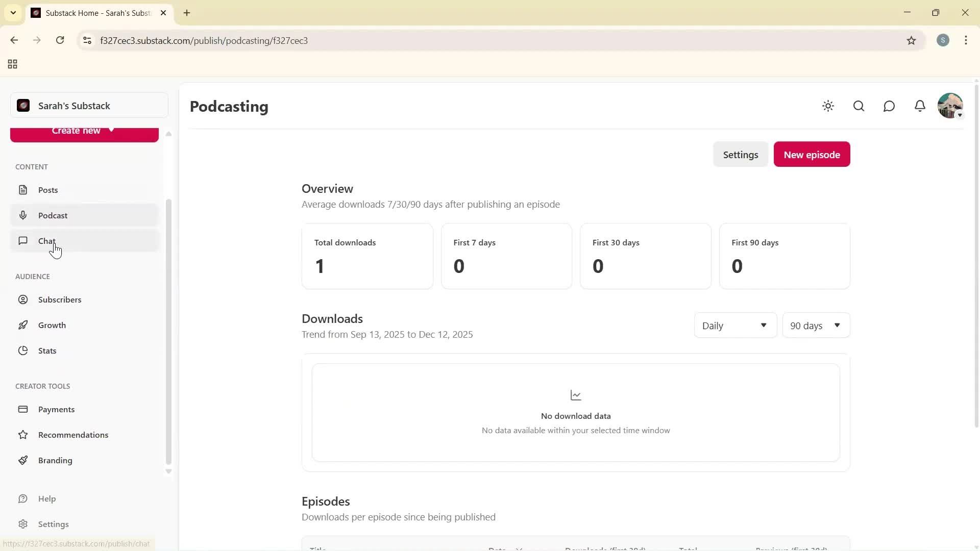The image size is (980, 551).
Task: Select the Chat icon in sidebar
Action: click(23, 241)
